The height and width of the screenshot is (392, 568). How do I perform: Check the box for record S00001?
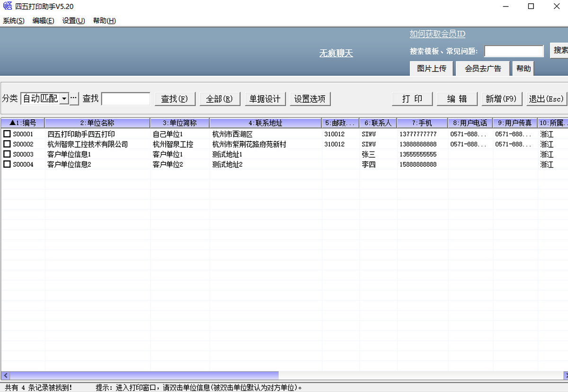click(x=7, y=134)
